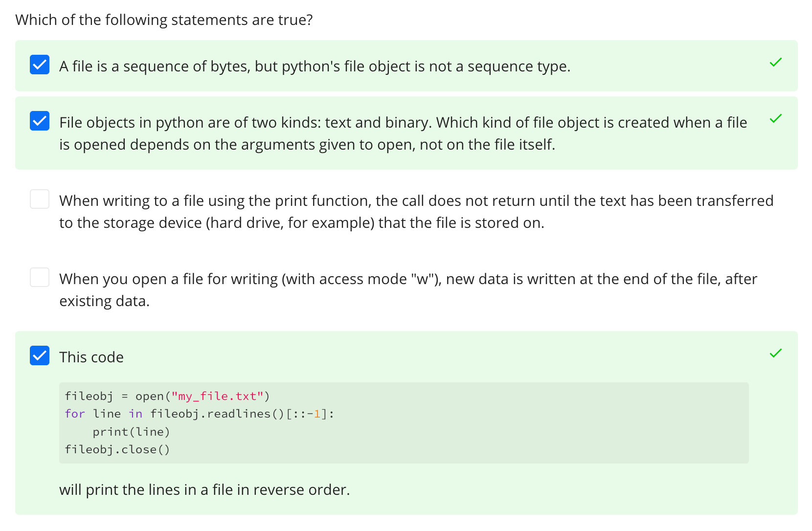Click the for line in readlines code line
Image resolution: width=812 pixels, height=531 pixels.
(200, 414)
